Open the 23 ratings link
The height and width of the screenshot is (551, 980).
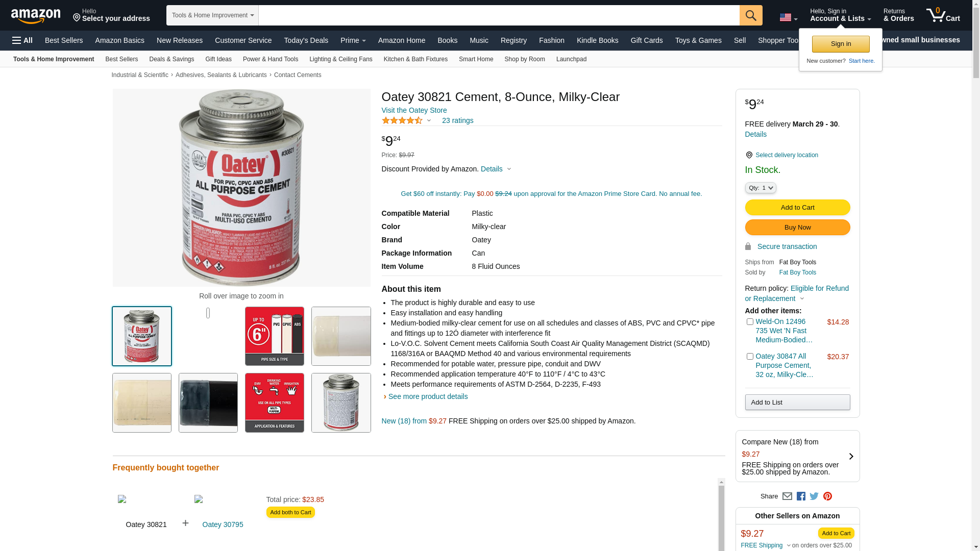coord(457,121)
